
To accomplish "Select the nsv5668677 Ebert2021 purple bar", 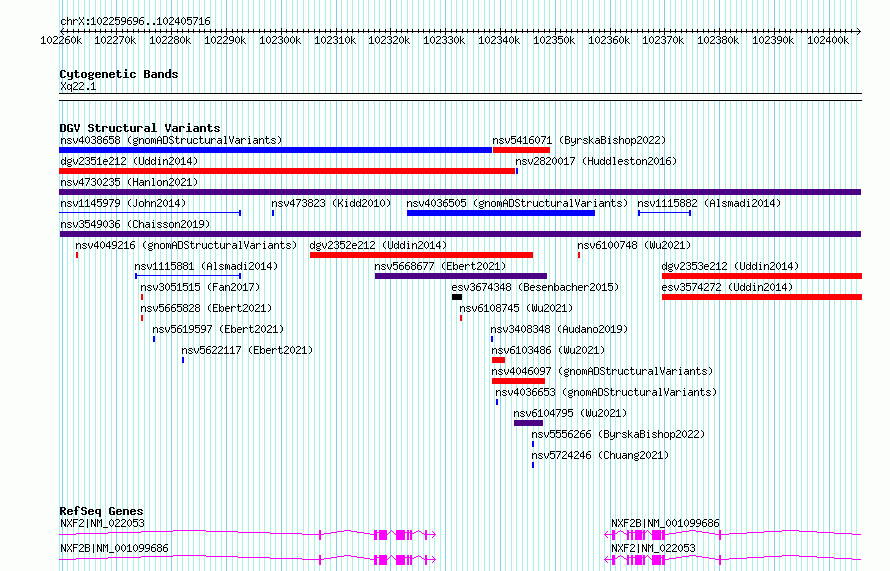I will pyautogui.click(x=461, y=276).
